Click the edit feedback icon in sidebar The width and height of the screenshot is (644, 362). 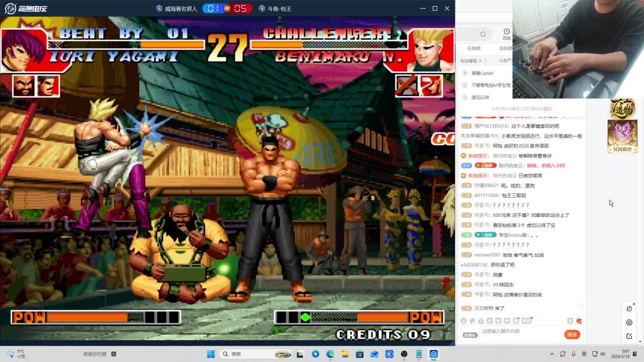point(629,336)
